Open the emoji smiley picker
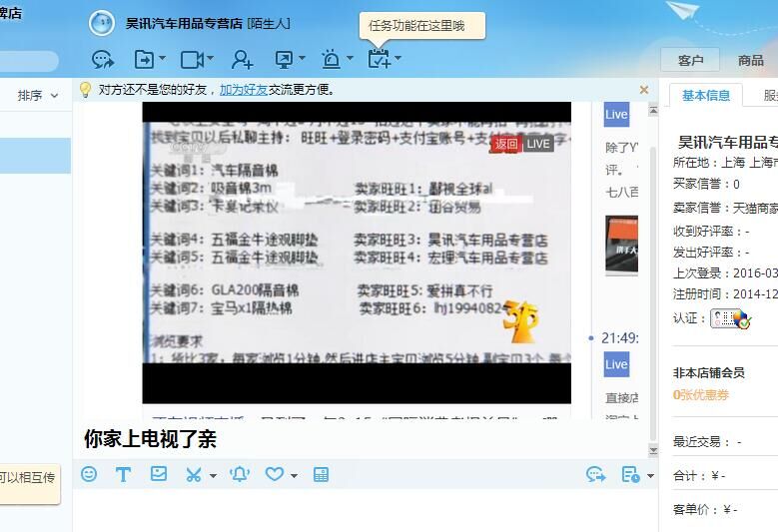778x532 pixels. point(89,474)
